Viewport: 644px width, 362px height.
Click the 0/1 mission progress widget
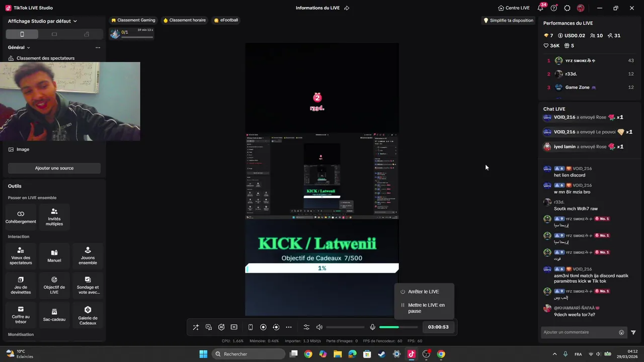[132, 34]
